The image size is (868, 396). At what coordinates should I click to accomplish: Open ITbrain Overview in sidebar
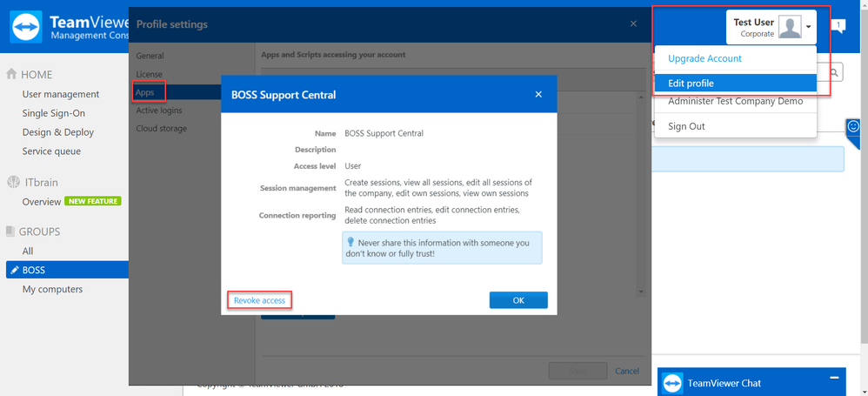pyautogui.click(x=42, y=202)
